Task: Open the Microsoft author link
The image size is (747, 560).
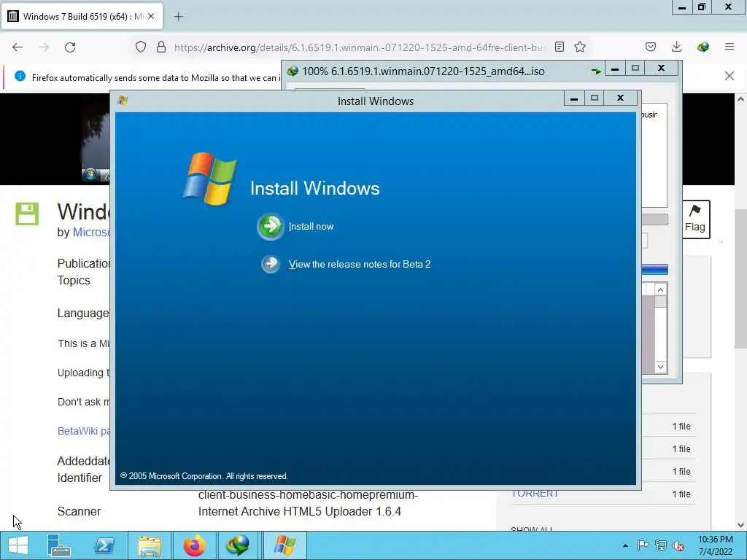Action: pos(91,233)
